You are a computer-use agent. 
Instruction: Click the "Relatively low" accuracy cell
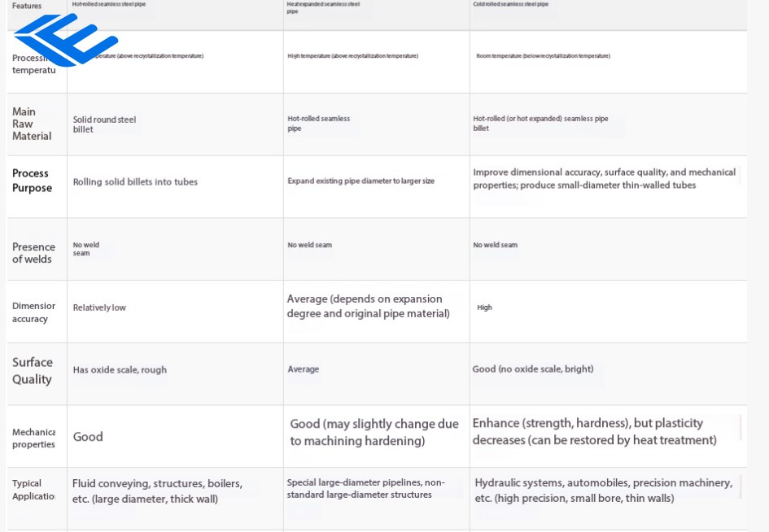point(99,308)
